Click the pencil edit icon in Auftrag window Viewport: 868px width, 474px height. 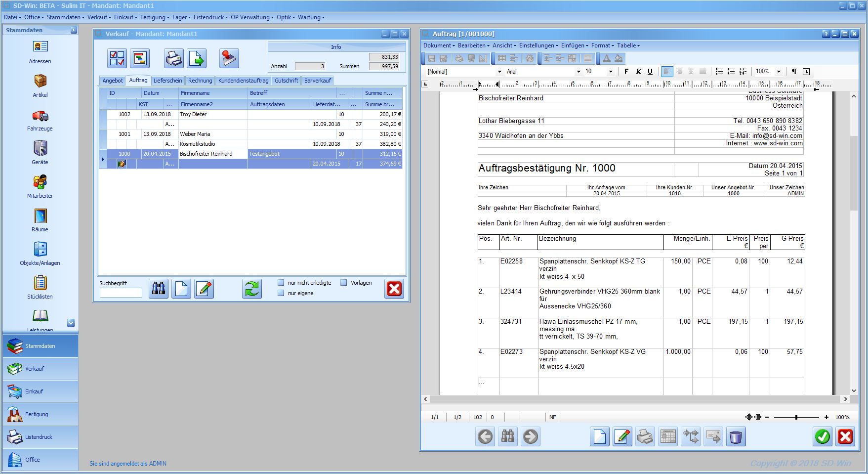(x=622, y=437)
